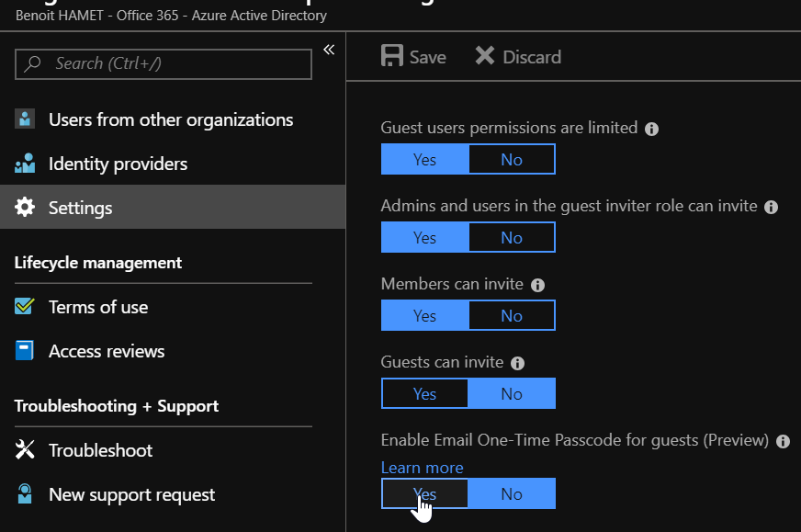Click the Settings gear icon

(25, 208)
